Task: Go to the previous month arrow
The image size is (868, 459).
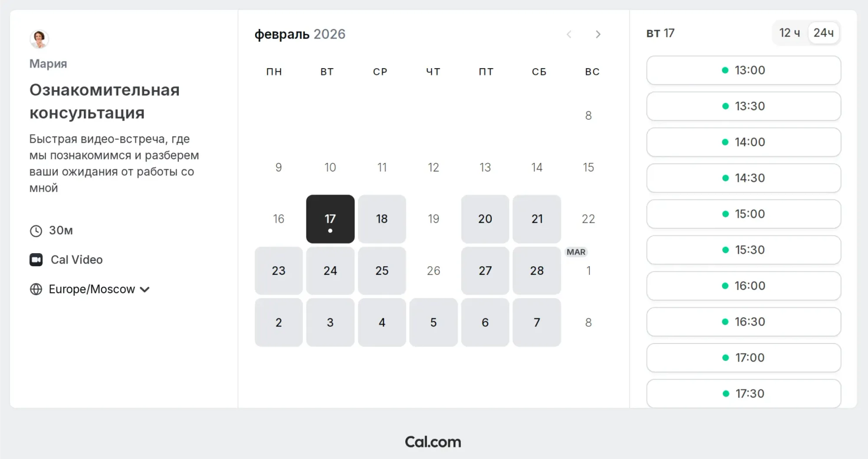Action: (569, 34)
